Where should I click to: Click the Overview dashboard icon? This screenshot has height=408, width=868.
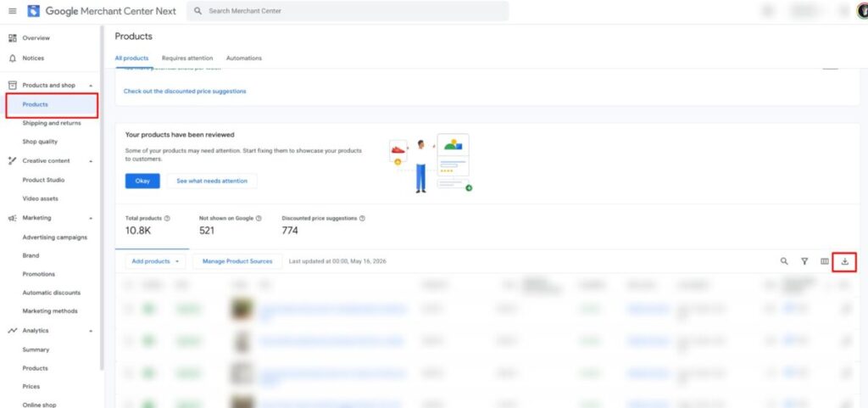coord(12,38)
